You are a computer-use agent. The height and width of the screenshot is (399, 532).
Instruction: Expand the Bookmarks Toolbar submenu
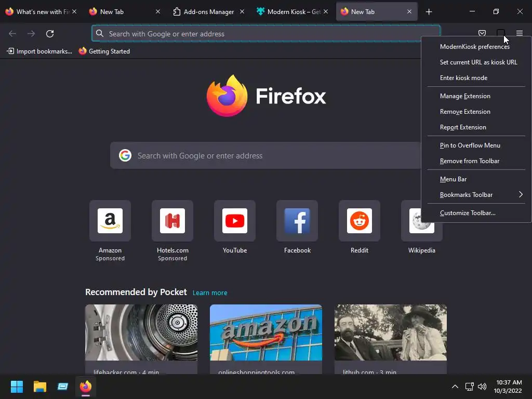[476, 195]
